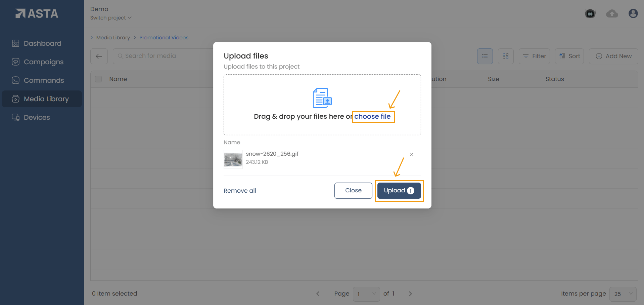
Task: Navigate to Devices in the sidebar
Action: (37, 117)
